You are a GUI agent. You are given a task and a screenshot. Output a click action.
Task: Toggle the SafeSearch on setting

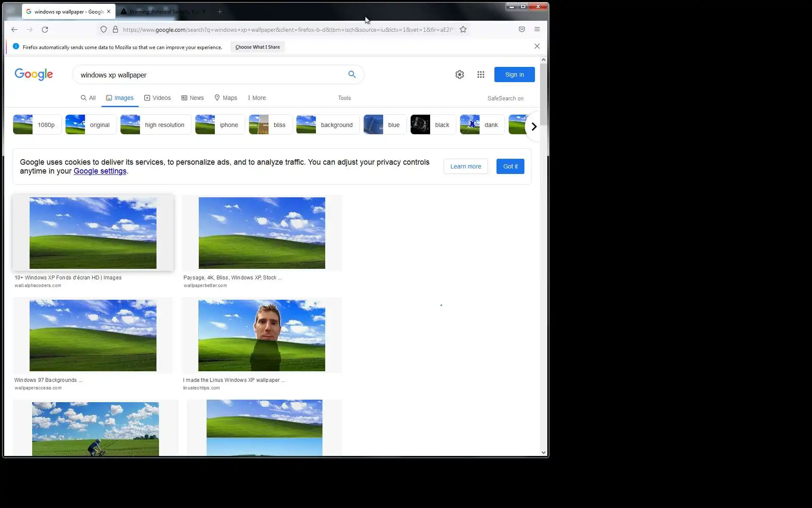click(505, 98)
